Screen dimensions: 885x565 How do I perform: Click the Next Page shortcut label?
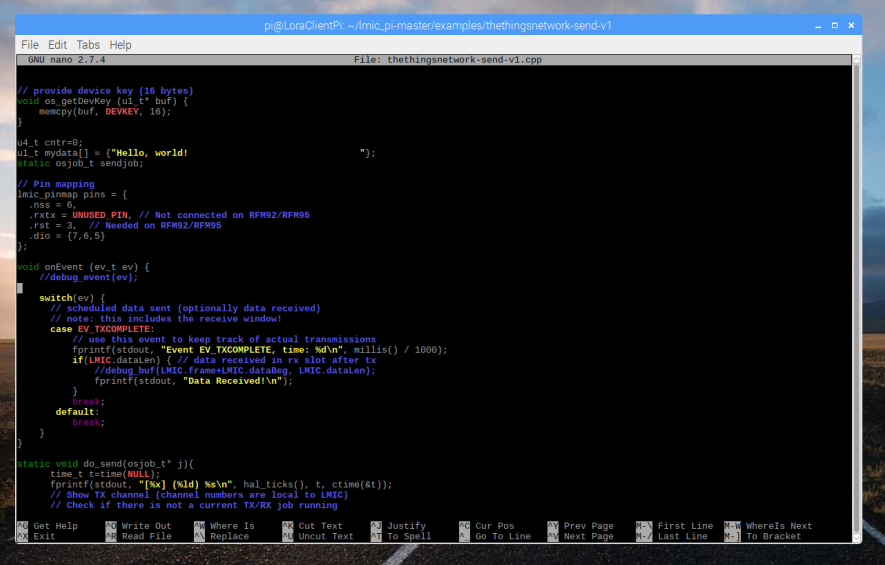[x=589, y=537]
